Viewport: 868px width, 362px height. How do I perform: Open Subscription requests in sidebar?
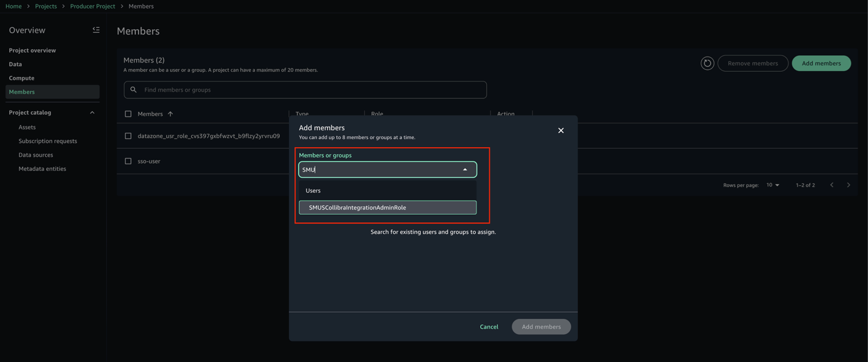point(48,141)
